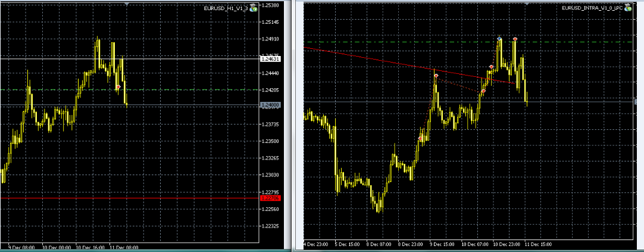Select the red trade arrow on the H1 chart
Viewport: 644px width, 252px height.
point(118,87)
